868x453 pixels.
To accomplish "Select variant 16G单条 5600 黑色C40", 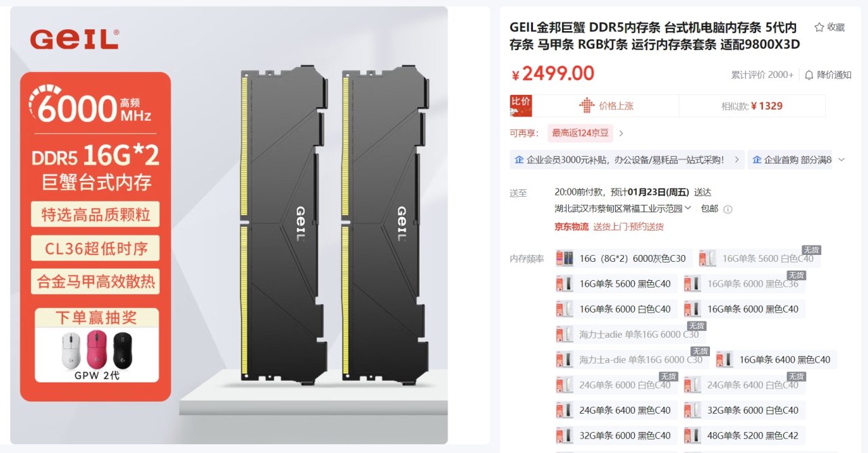I will click(x=616, y=283).
